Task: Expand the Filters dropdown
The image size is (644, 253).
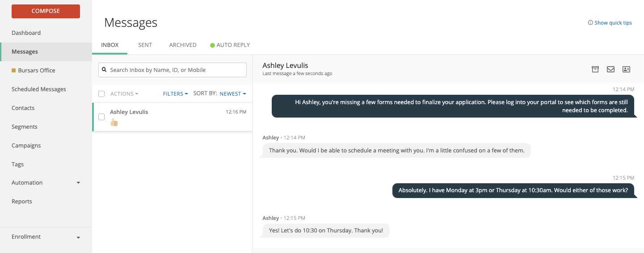Action: click(x=175, y=94)
